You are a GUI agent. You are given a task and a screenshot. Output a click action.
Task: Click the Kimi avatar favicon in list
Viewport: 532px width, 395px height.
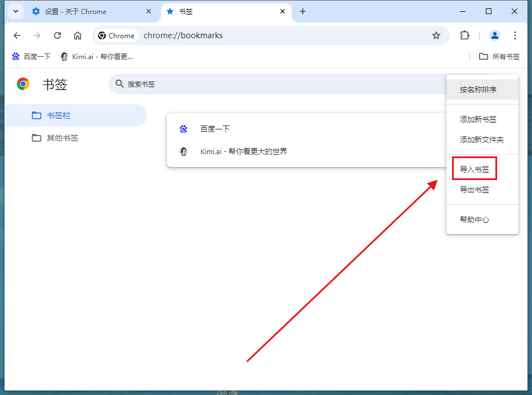tap(183, 151)
